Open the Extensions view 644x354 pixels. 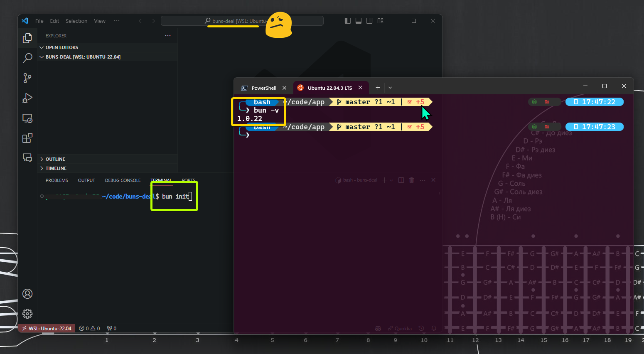click(x=27, y=138)
